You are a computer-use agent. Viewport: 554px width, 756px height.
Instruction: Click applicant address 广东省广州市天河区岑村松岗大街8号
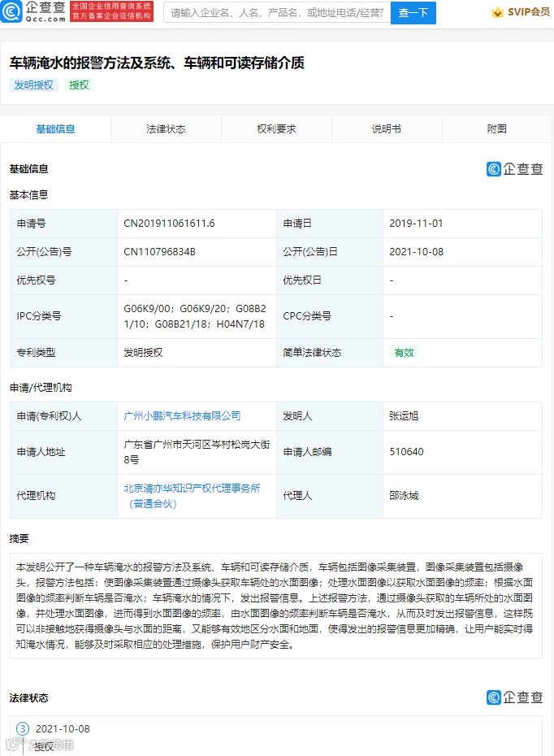click(197, 452)
